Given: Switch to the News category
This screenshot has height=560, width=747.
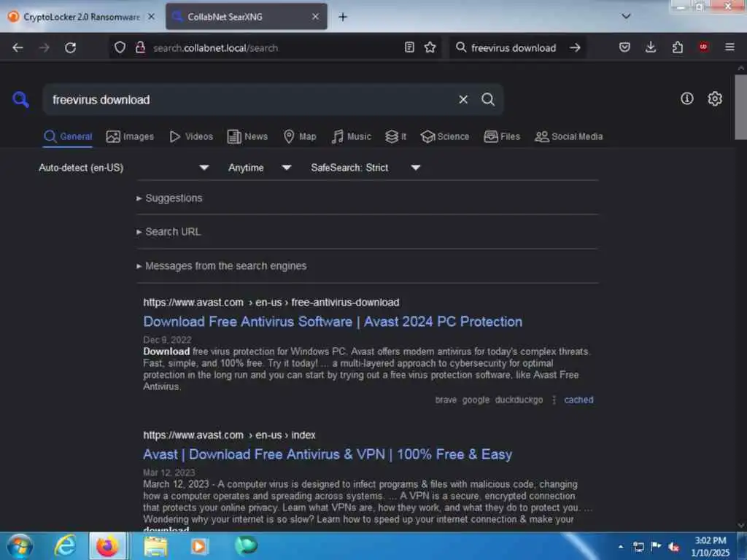Looking at the screenshot, I should coord(247,136).
